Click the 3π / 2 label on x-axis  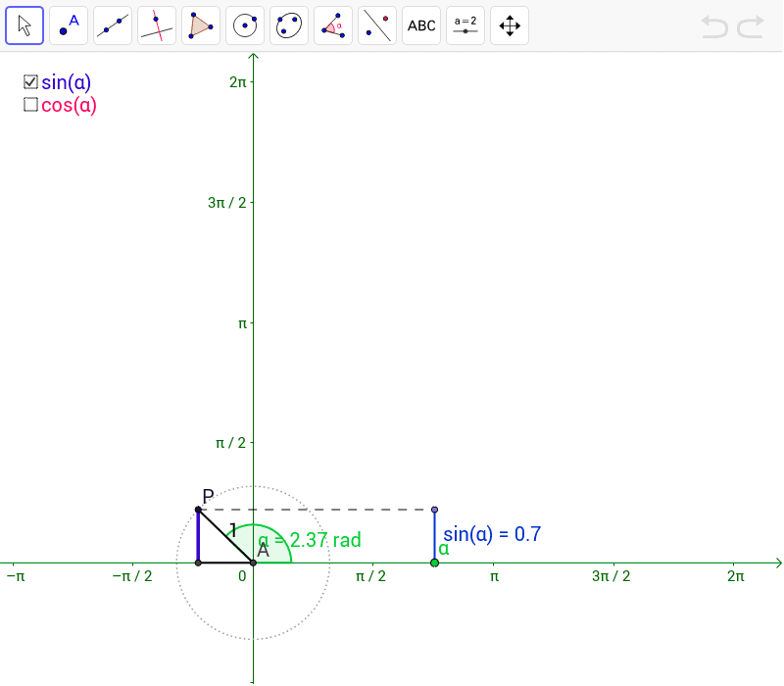coord(611,576)
